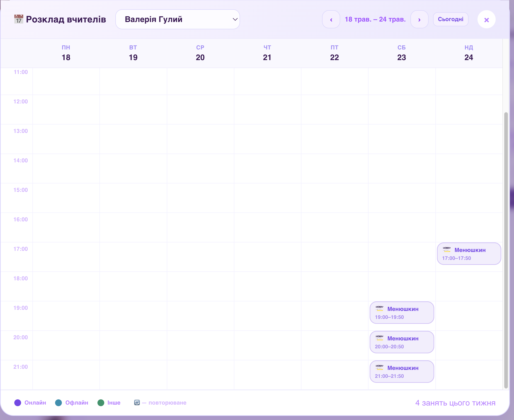Open the Валерія Гулий teacher dropdown
Viewport: 514px width, 420px height.
tap(177, 19)
